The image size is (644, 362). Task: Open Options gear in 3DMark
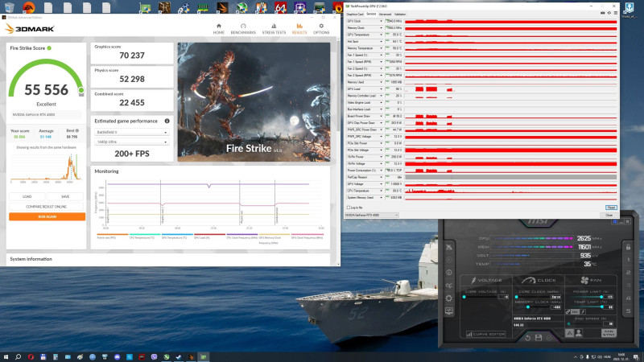pos(321,29)
